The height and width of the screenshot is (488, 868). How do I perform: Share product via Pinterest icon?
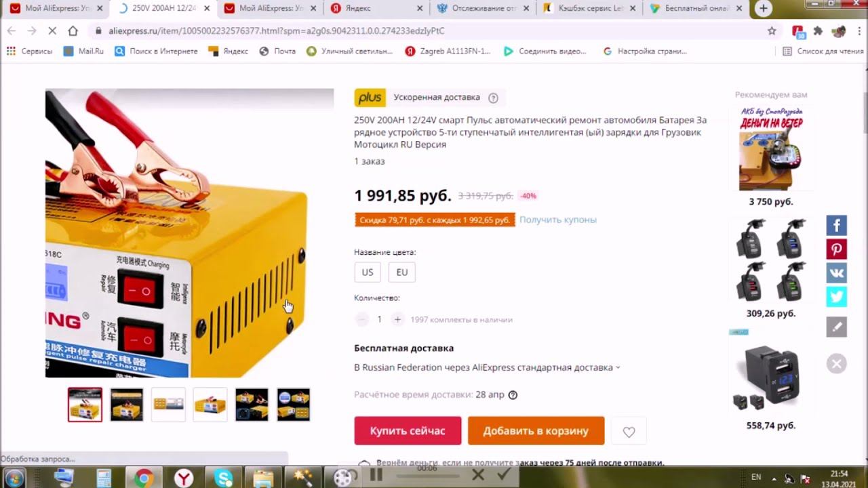[836, 249]
